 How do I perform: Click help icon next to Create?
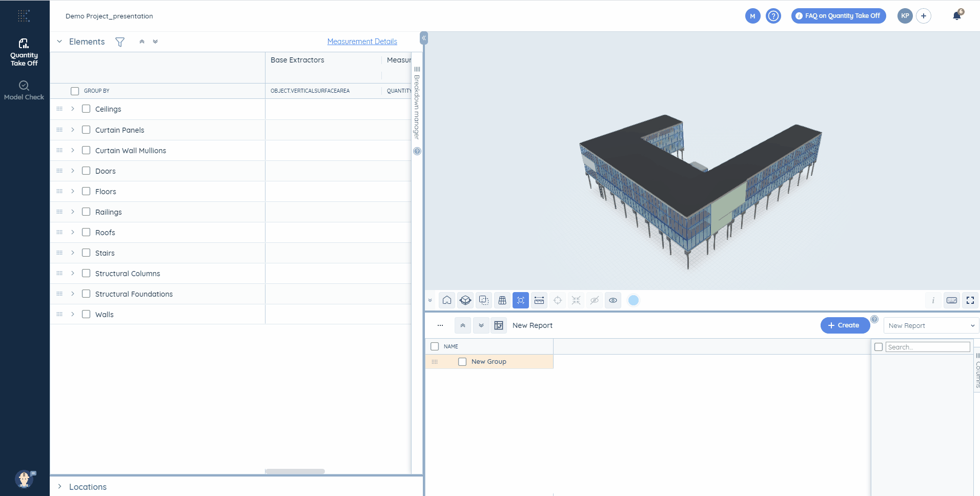coord(874,319)
